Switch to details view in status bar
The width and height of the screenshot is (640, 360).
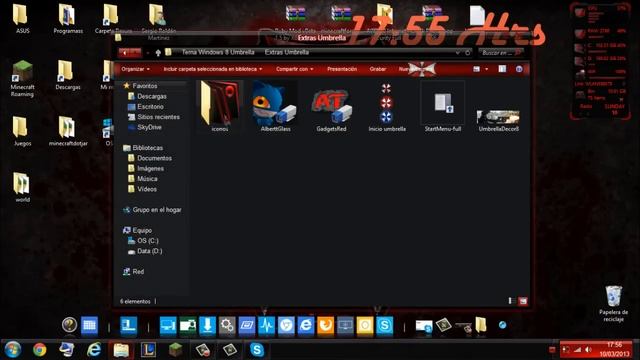coord(511,301)
